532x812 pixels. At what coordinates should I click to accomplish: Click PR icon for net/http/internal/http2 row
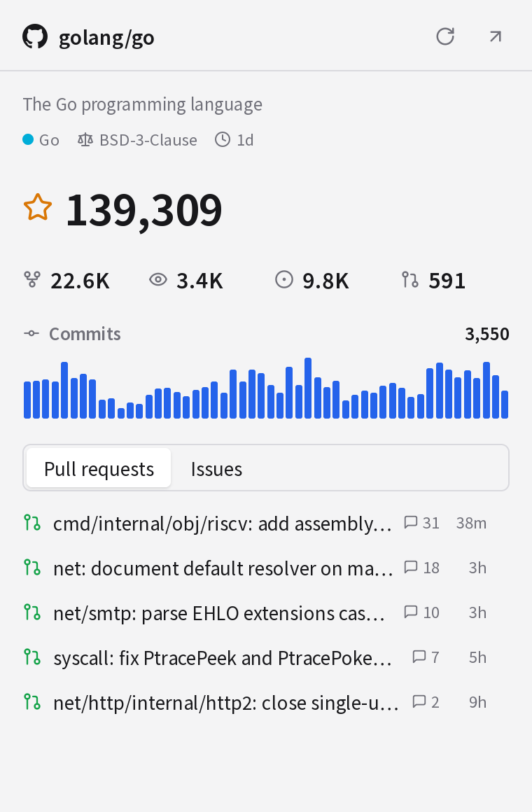pos(32,701)
